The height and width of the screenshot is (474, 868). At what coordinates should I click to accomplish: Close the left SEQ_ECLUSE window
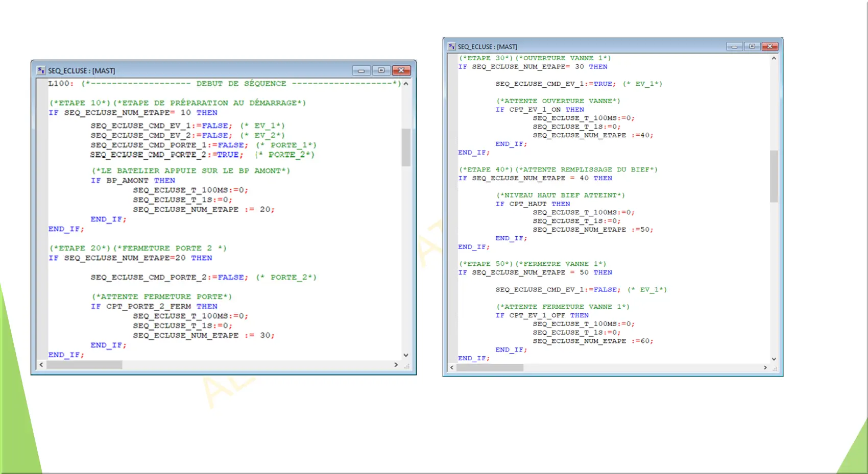tap(401, 70)
